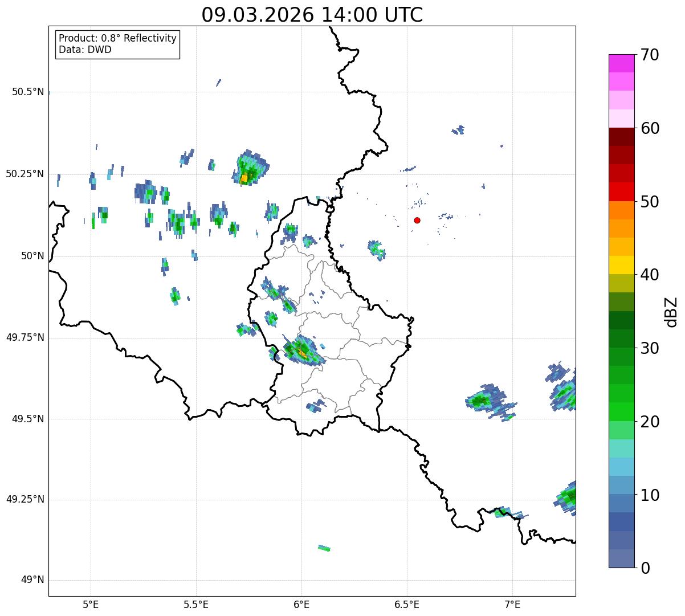Click the 7°E longitude label

pos(512,606)
